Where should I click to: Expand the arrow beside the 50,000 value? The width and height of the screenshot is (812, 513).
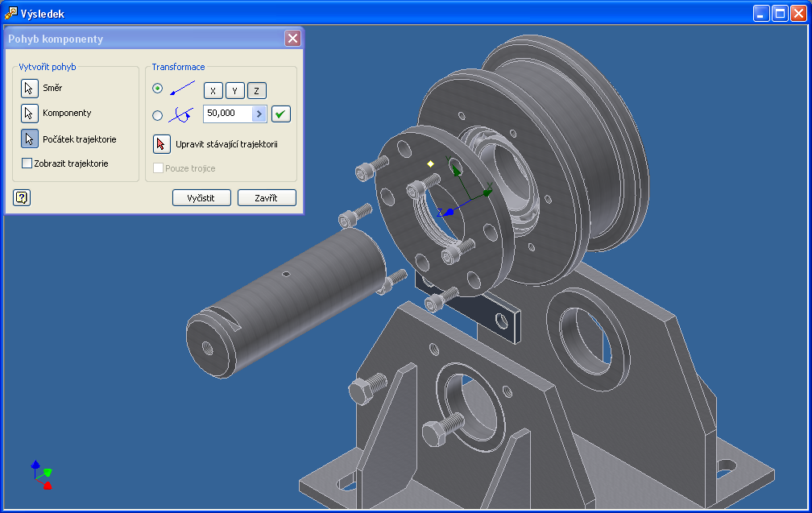point(259,114)
